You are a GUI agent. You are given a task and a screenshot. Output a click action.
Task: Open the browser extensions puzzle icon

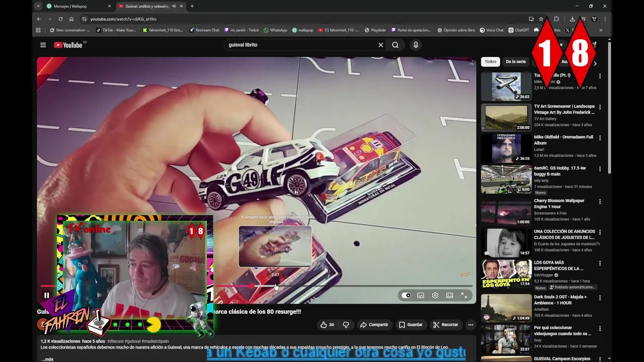[556, 19]
